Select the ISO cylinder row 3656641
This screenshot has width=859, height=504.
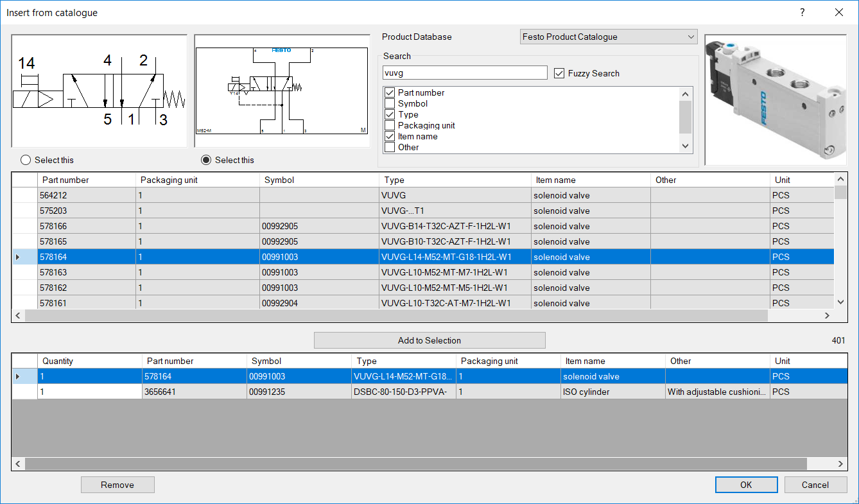[x=429, y=392]
